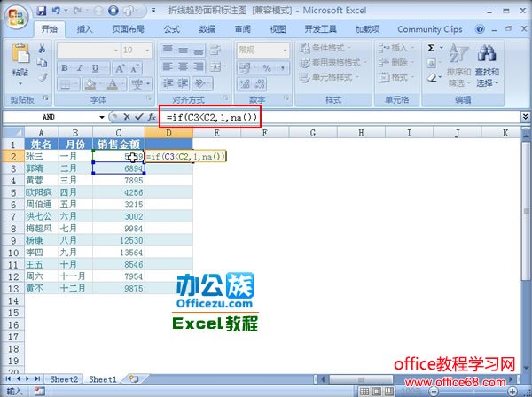Increase font size with large A
This screenshot has height=397, width=532.
coord(120,69)
